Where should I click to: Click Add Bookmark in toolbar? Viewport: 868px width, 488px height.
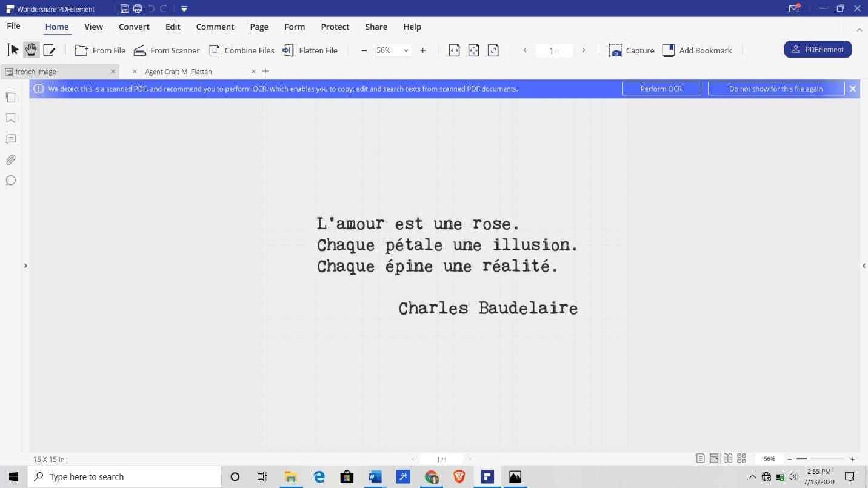pos(697,50)
